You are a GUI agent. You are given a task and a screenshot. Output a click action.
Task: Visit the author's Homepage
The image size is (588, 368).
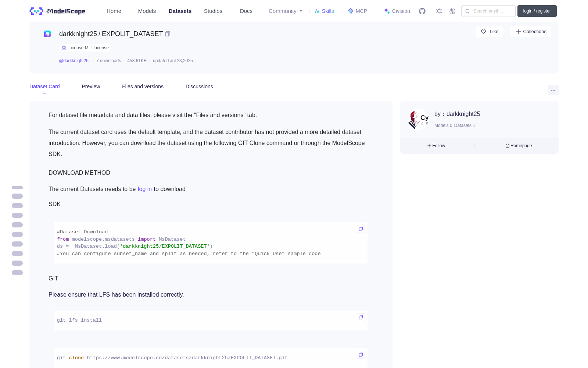(519, 146)
